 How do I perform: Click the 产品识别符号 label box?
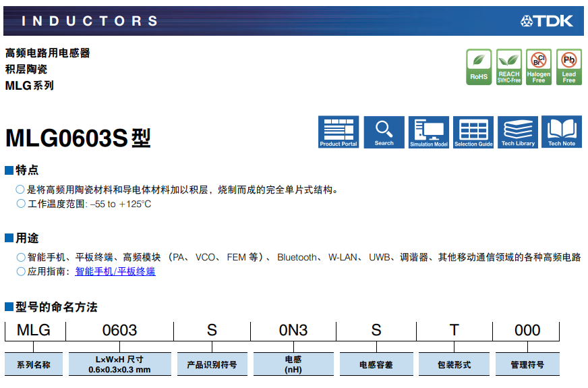click(x=212, y=364)
